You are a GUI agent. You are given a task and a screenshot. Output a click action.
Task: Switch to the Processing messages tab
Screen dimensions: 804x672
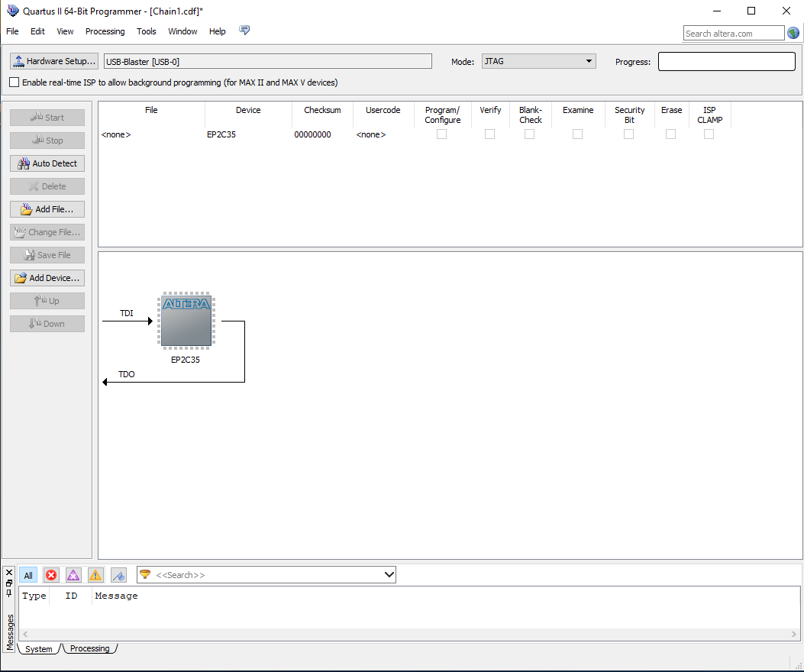click(90, 648)
